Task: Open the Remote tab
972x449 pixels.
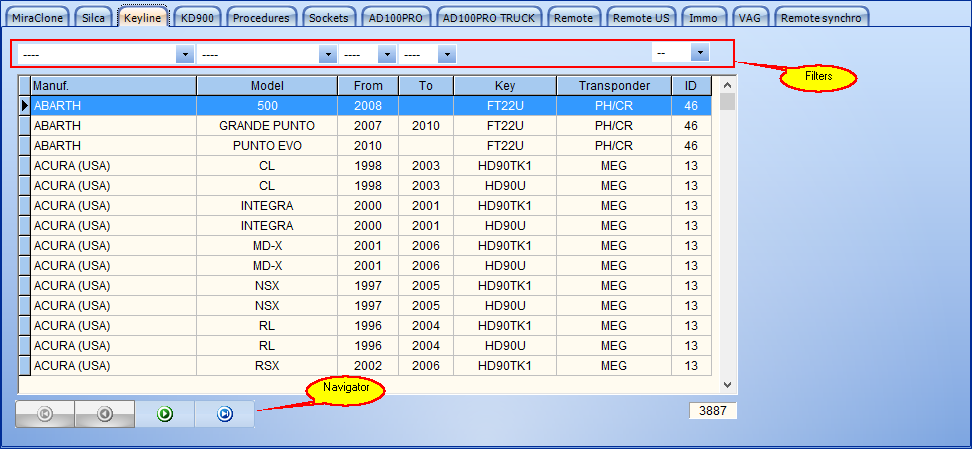Action: [573, 18]
